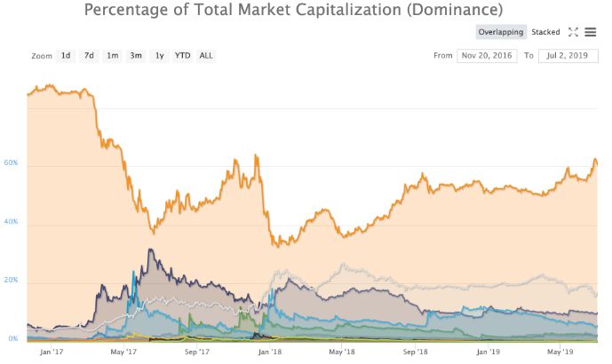612x364 pixels.
Task: Click the Sep '18 axis label
Action: point(416,352)
